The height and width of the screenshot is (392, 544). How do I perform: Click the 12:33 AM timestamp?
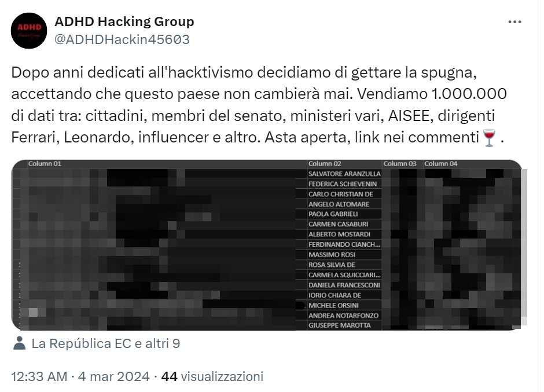coord(39,376)
